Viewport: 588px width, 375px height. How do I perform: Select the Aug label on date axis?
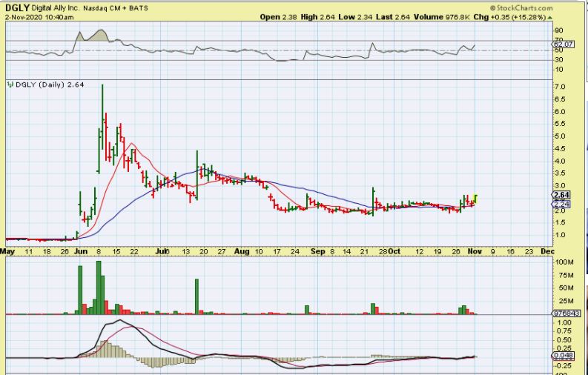[x=241, y=251]
